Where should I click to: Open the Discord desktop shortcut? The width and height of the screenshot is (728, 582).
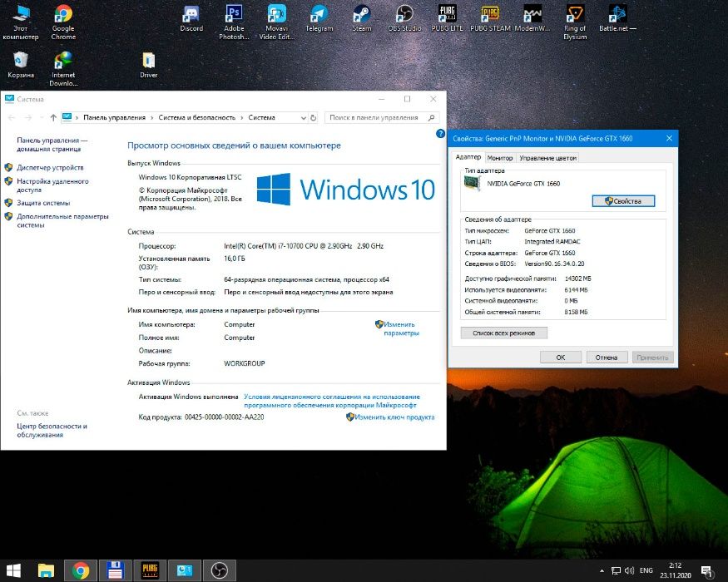tap(191, 18)
